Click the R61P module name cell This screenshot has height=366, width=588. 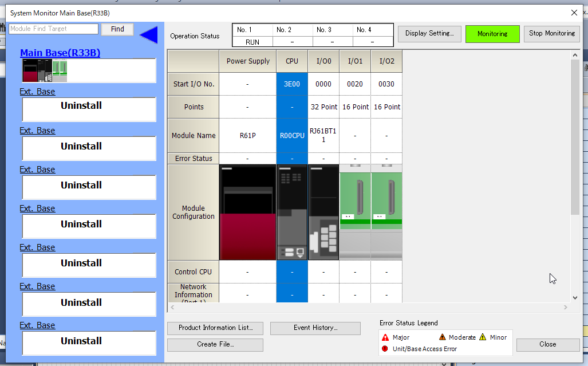click(x=247, y=135)
